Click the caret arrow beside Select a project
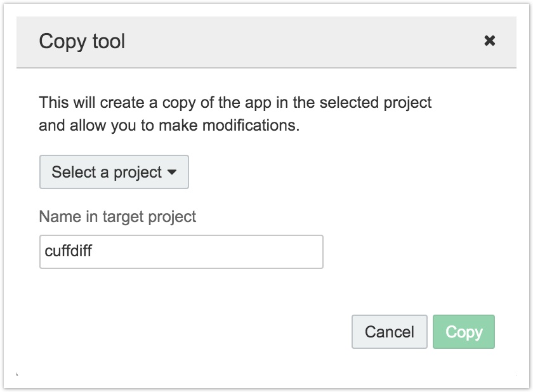 (x=171, y=173)
